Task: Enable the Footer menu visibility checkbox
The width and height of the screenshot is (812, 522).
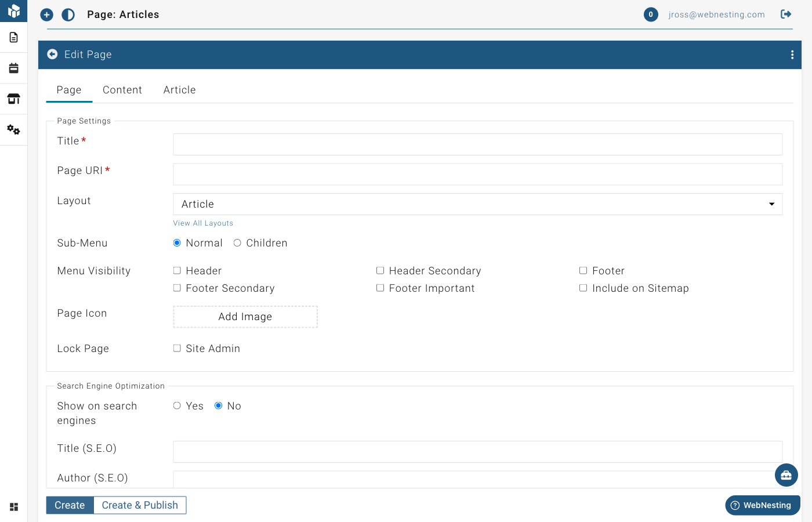Action: pos(583,270)
